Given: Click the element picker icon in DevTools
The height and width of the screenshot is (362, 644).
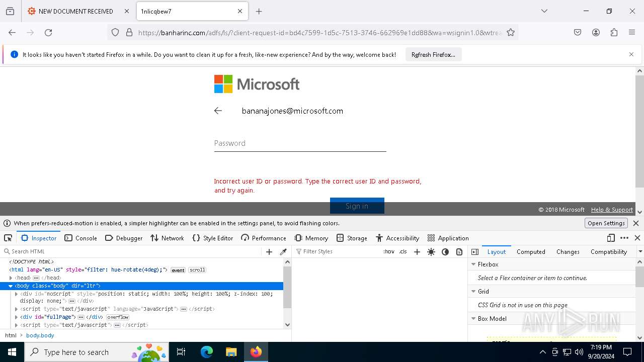Looking at the screenshot, I should 8,238.
